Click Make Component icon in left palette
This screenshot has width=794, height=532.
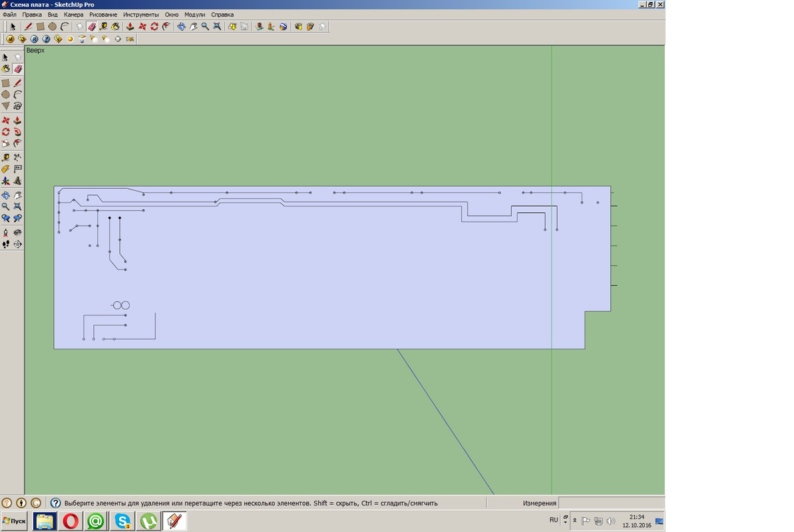pos(18,57)
